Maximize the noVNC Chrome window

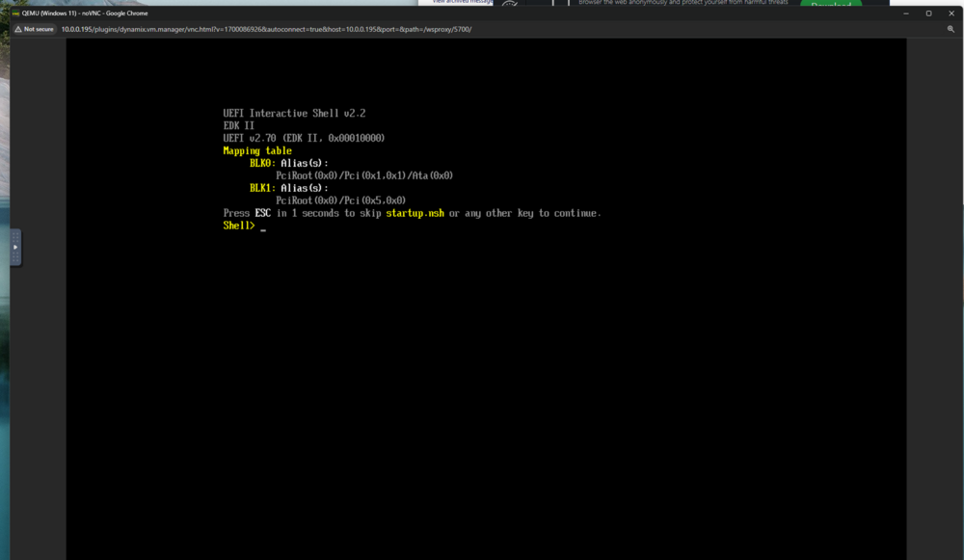click(928, 13)
